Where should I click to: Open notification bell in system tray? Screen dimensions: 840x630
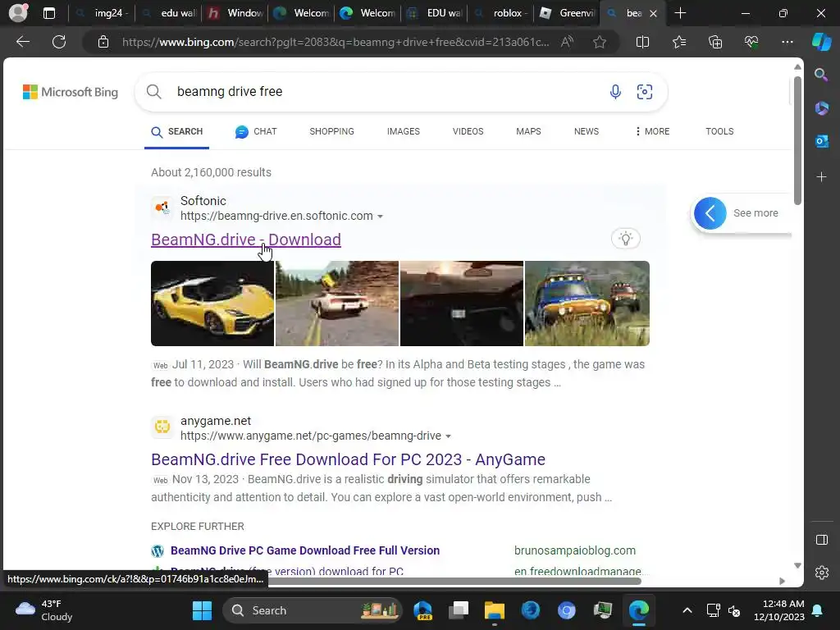click(x=818, y=610)
